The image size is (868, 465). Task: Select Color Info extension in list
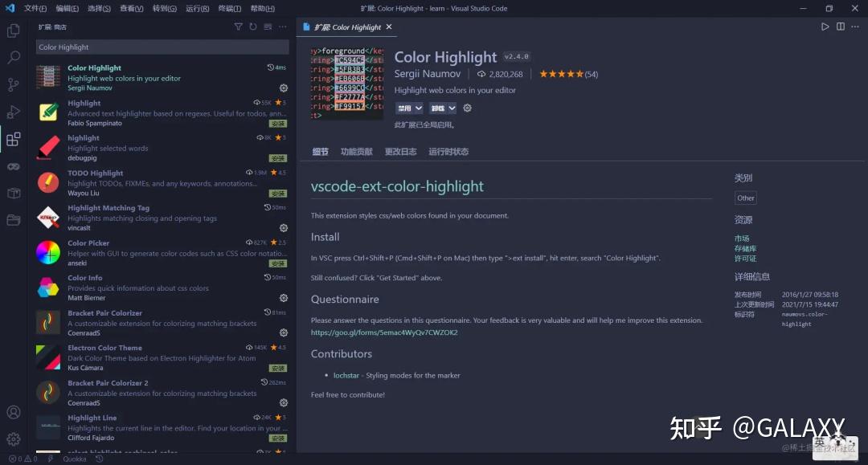[162, 288]
